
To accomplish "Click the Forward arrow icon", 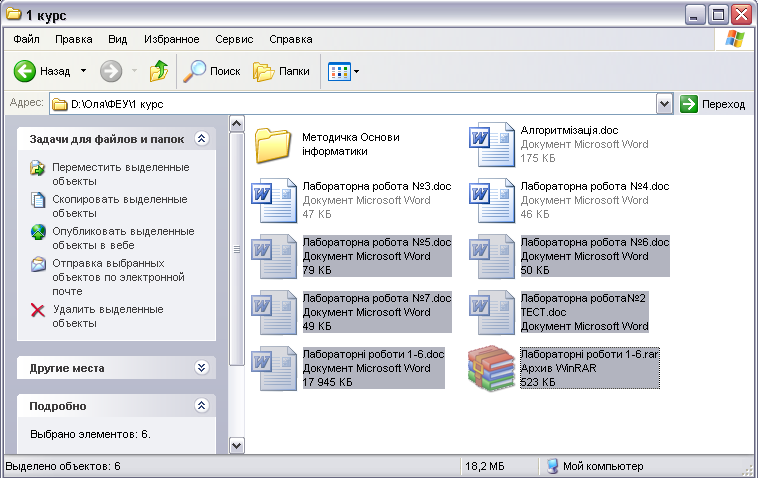I will click(x=111, y=72).
